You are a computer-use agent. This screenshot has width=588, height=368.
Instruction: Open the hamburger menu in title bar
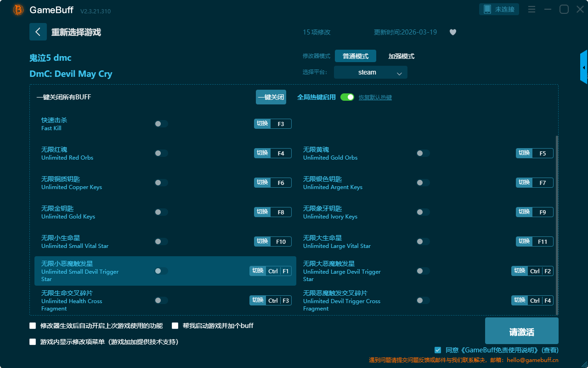(531, 10)
